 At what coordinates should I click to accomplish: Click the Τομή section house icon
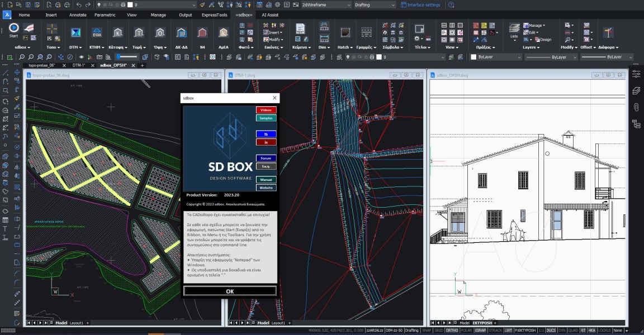(139, 33)
